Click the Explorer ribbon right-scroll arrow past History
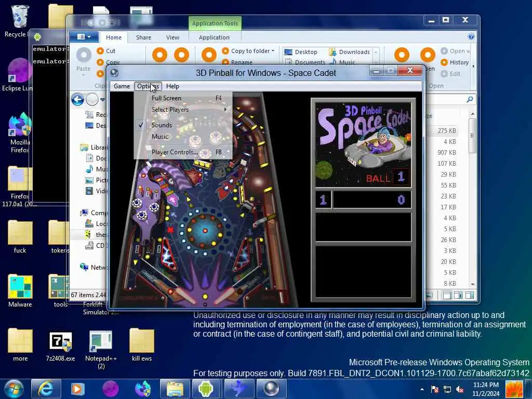The width and height of the screenshot is (532, 399). click(474, 66)
